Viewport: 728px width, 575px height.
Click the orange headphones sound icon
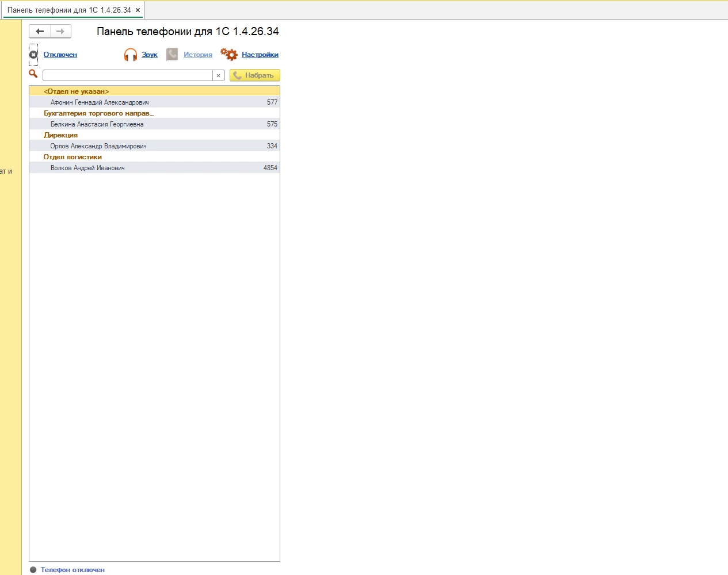click(x=131, y=55)
